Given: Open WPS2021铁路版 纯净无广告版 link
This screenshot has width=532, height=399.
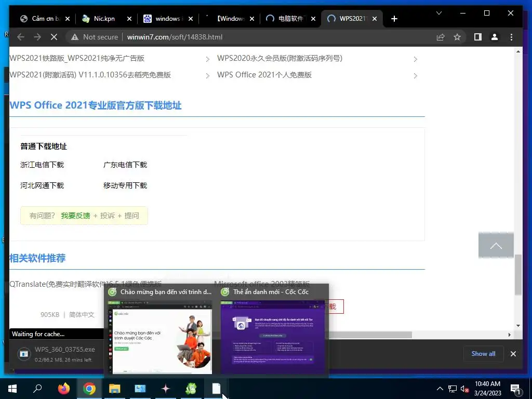Looking at the screenshot, I should click(x=77, y=58).
